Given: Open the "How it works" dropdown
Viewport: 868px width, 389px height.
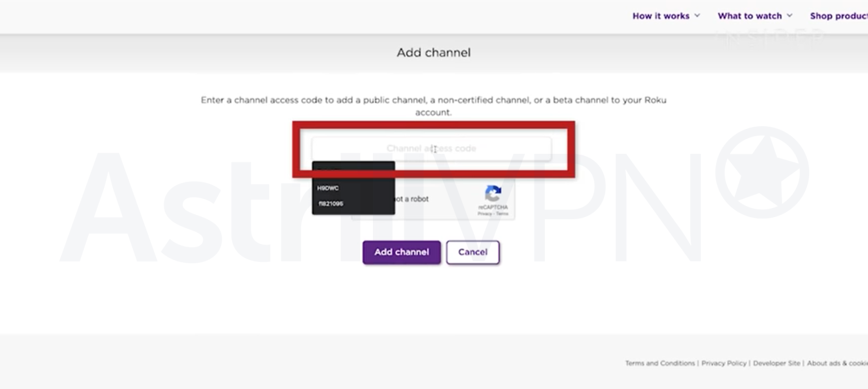Looking at the screenshot, I should (661, 16).
